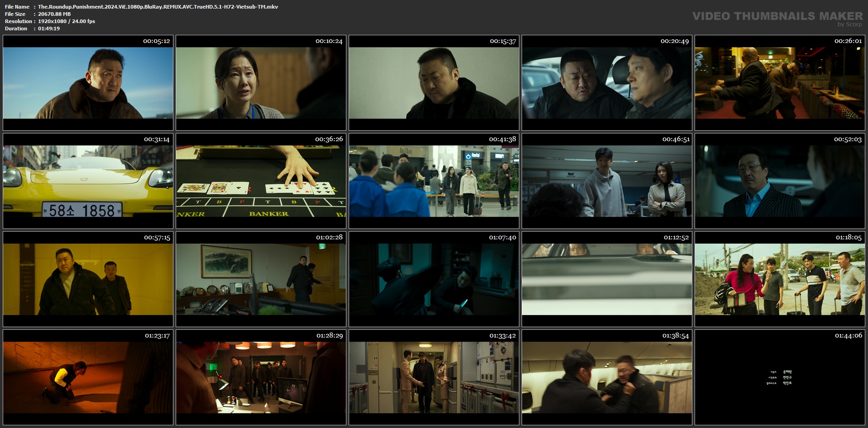Click the frame timestamped 00:15:37
This screenshot has height=428, width=868.
click(x=434, y=83)
